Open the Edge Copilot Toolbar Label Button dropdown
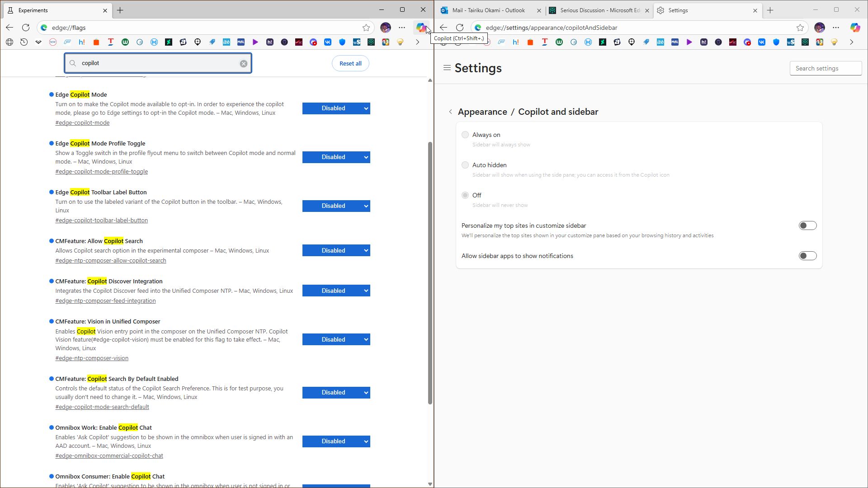 336,206
